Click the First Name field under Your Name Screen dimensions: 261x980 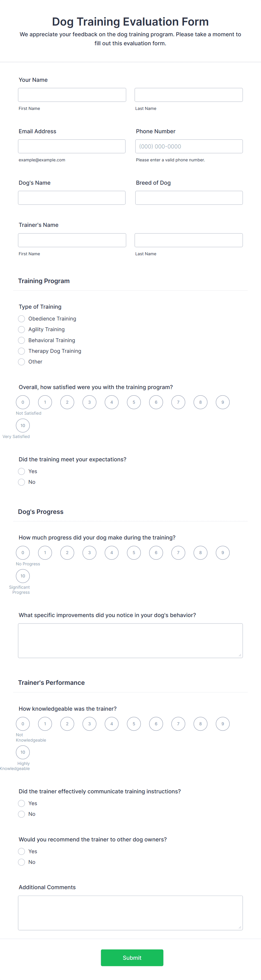pos(72,94)
